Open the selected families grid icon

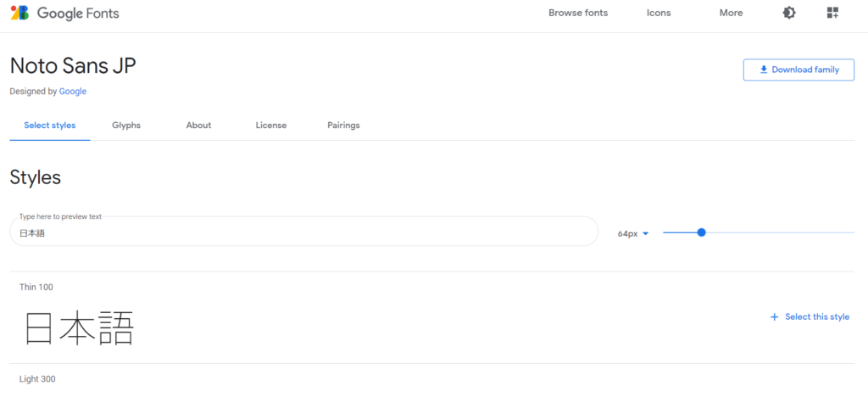click(832, 13)
